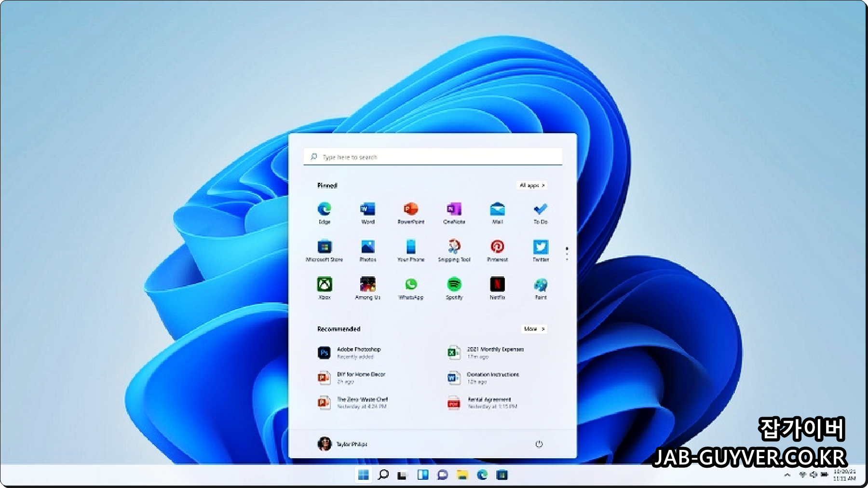
Task: Open the clock and date flyout
Action: (x=844, y=475)
